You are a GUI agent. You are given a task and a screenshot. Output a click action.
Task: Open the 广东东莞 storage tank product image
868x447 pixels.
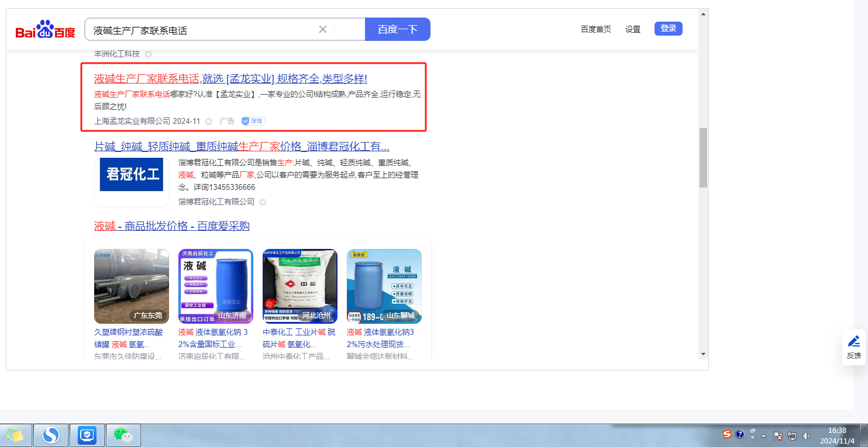[132, 286]
